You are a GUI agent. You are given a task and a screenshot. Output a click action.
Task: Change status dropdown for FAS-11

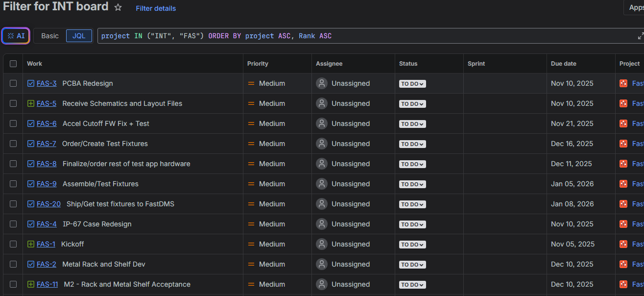(412, 285)
